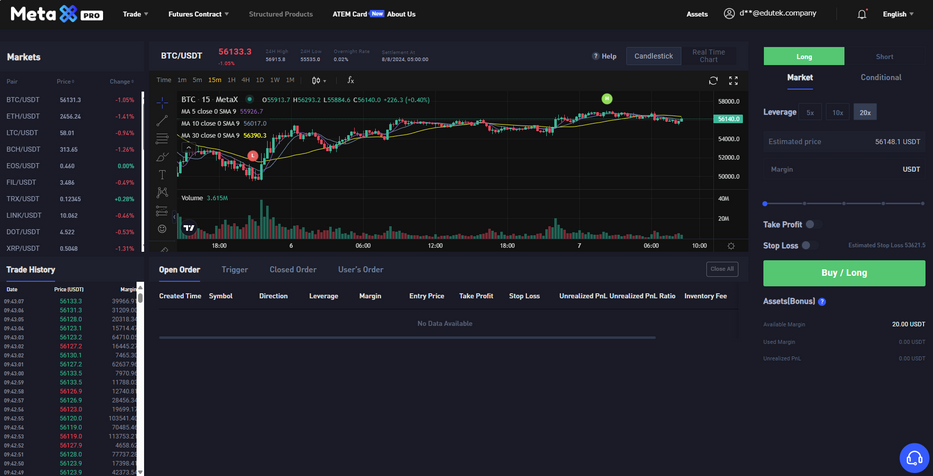This screenshot has width=933, height=476.
Task: Select the trend line drawing tool
Action: coord(162,120)
